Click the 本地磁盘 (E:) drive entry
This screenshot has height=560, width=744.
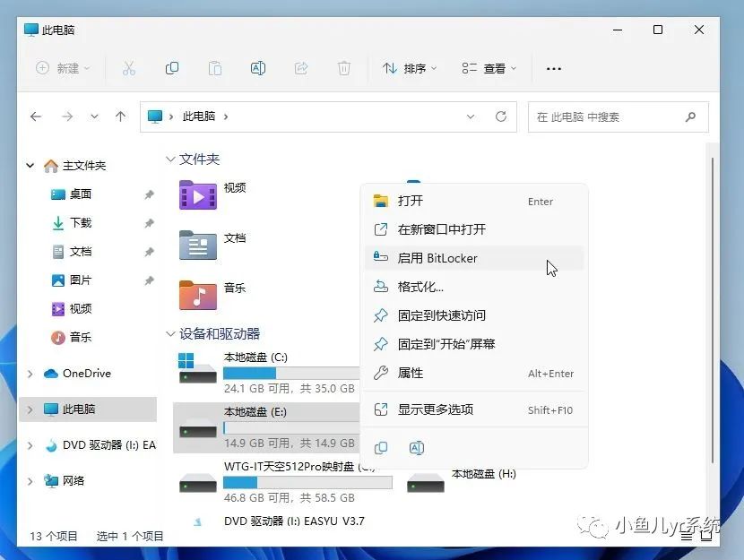pyautogui.click(x=266, y=427)
